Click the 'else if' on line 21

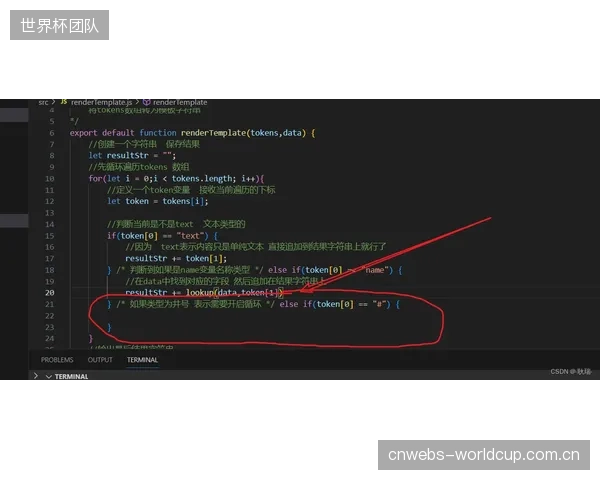coord(295,304)
